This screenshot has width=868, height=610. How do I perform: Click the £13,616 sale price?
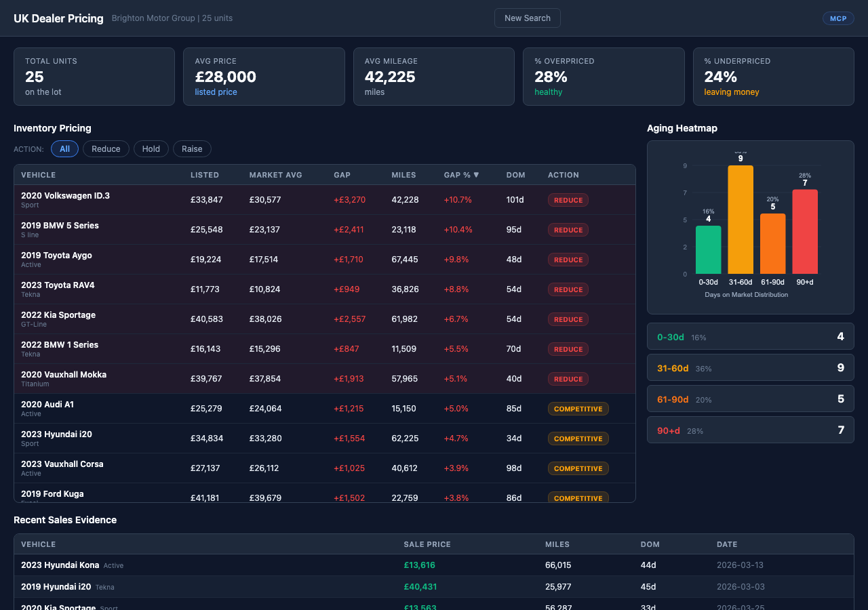pos(420,565)
